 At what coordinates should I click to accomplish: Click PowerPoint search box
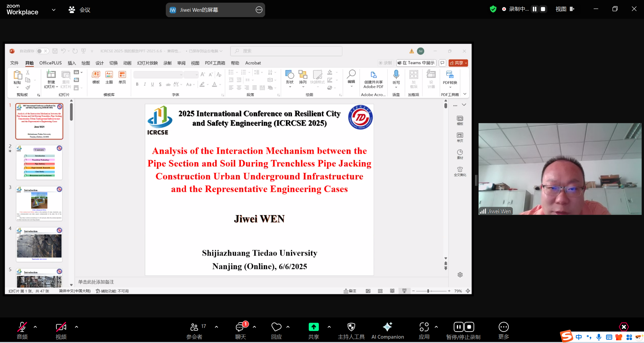[x=286, y=51]
